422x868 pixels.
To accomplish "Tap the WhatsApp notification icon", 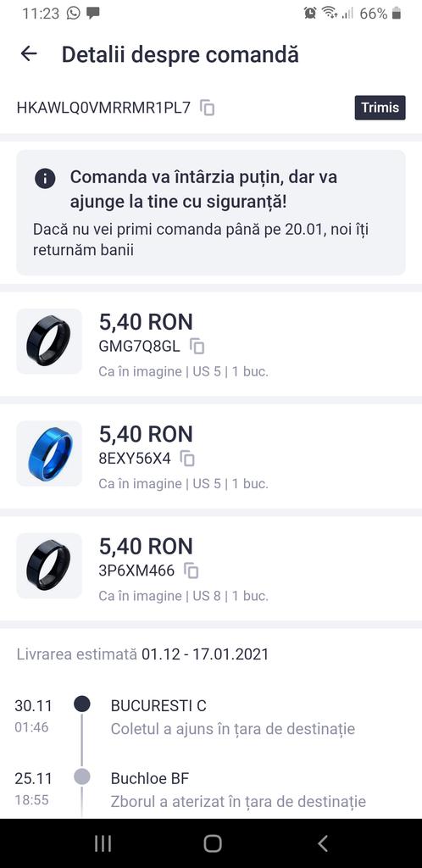I will click(x=73, y=14).
